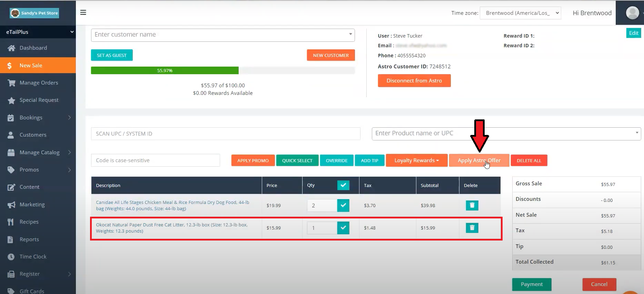Open Manage Orders cart icon
Image resolution: width=644 pixels, height=294 pixels.
point(11,83)
